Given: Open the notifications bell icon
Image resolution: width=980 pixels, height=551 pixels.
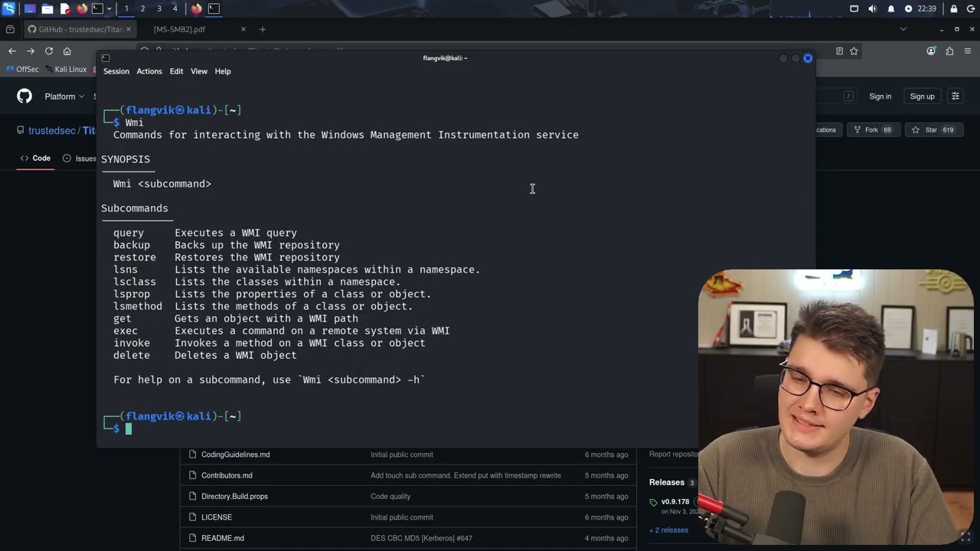Looking at the screenshot, I should pyautogui.click(x=891, y=8).
